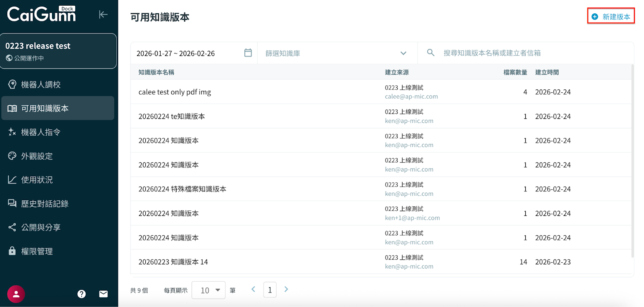Open 公開與分享 sidebar item
The image size is (644, 307).
pos(41,228)
